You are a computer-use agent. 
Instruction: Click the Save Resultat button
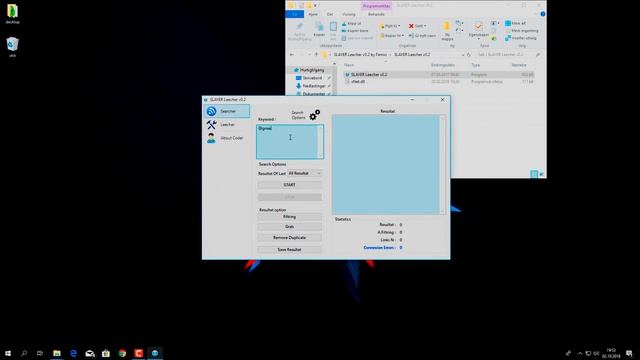(289, 249)
